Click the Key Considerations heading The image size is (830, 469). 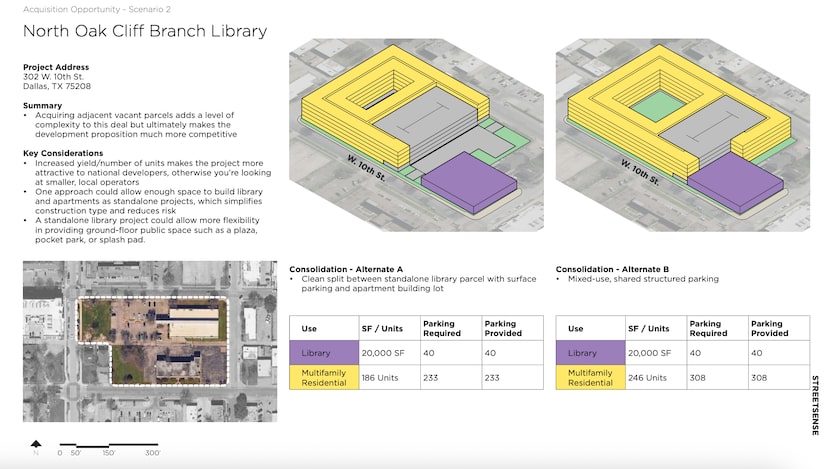pos(64,153)
